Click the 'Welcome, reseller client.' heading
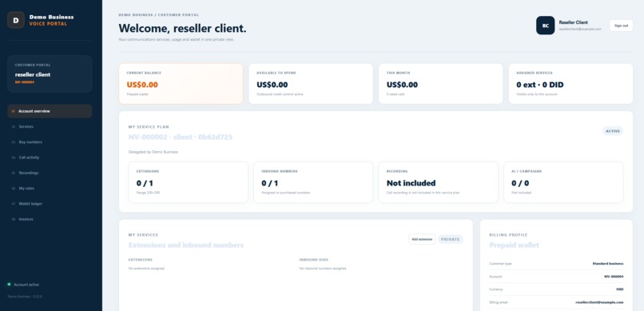The width and height of the screenshot is (644, 311). pyautogui.click(x=182, y=28)
